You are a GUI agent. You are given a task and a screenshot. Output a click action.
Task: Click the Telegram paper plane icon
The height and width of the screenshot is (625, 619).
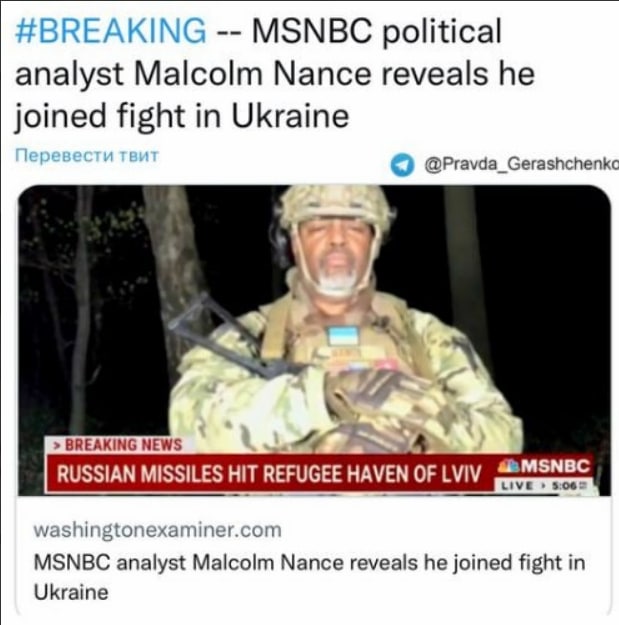[x=402, y=165]
